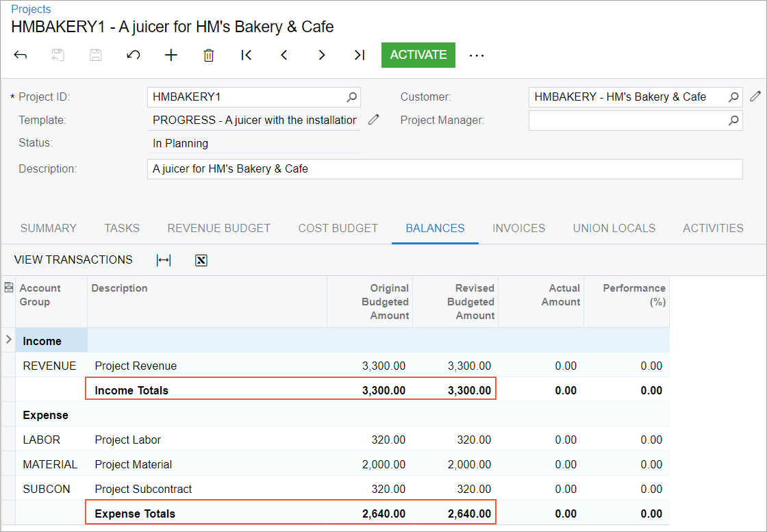Edit the Template with pencil icon

(x=373, y=120)
